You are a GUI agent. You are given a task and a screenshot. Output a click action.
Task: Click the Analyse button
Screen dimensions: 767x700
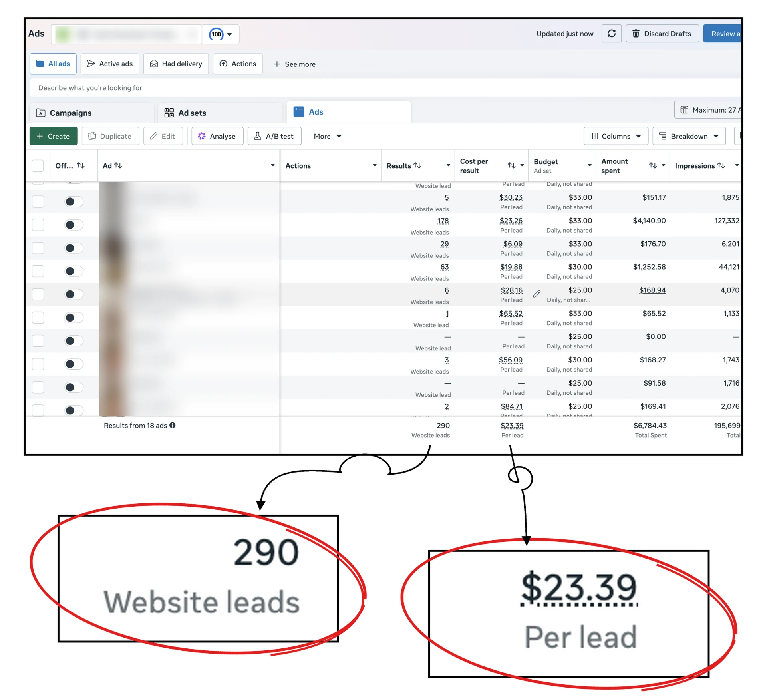coord(217,136)
